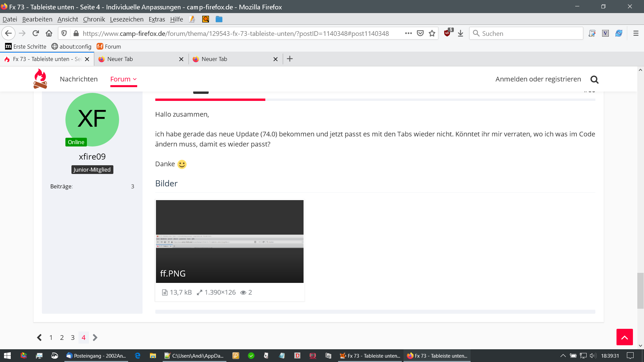Image resolution: width=644 pixels, height=362 pixels.
Task: Click the home button icon
Action: coord(49,33)
